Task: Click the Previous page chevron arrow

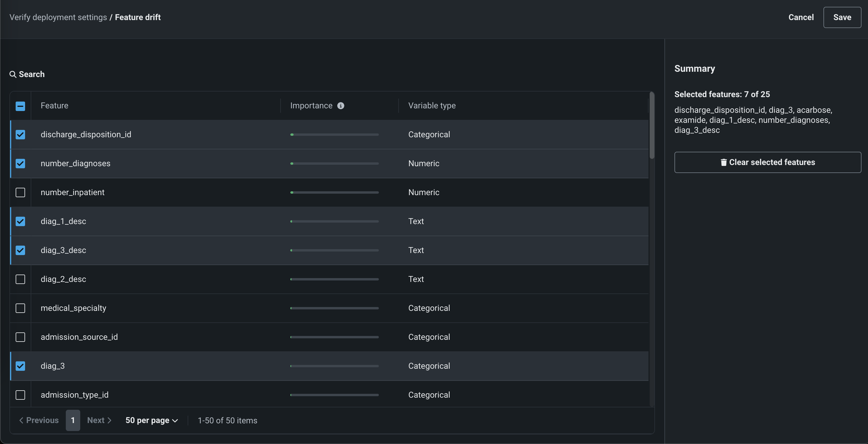Action: coord(21,420)
